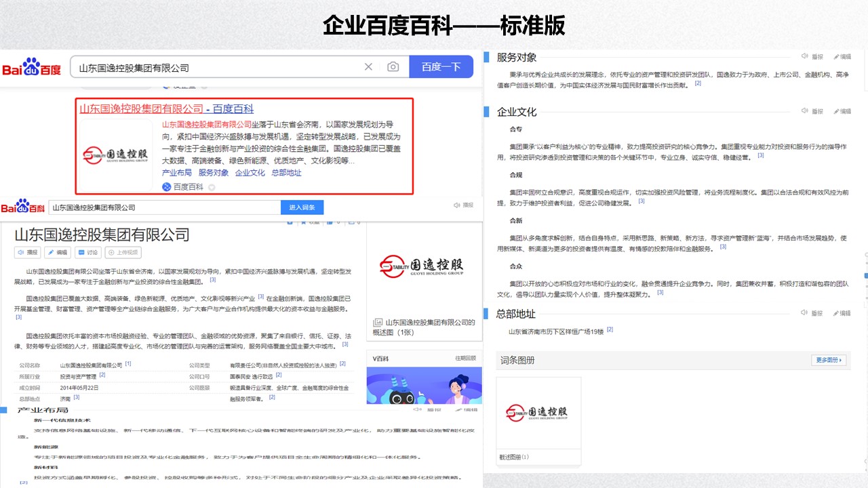Click reference [2] after 服务对象 paragraph
The height and width of the screenshot is (488, 868).
(698, 83)
